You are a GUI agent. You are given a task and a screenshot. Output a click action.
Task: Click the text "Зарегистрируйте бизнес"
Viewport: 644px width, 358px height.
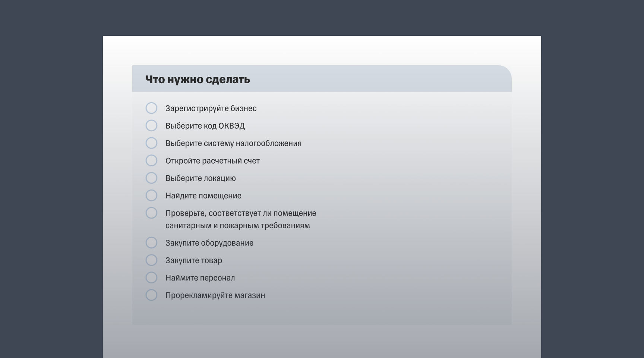[211, 109]
